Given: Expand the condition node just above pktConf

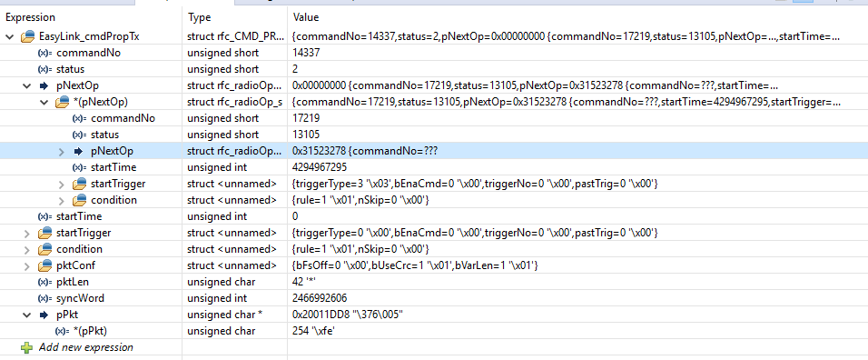Looking at the screenshot, I should click(26, 249).
